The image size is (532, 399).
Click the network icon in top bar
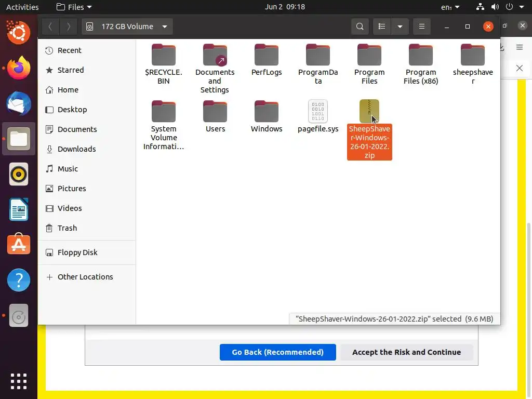pyautogui.click(x=480, y=7)
